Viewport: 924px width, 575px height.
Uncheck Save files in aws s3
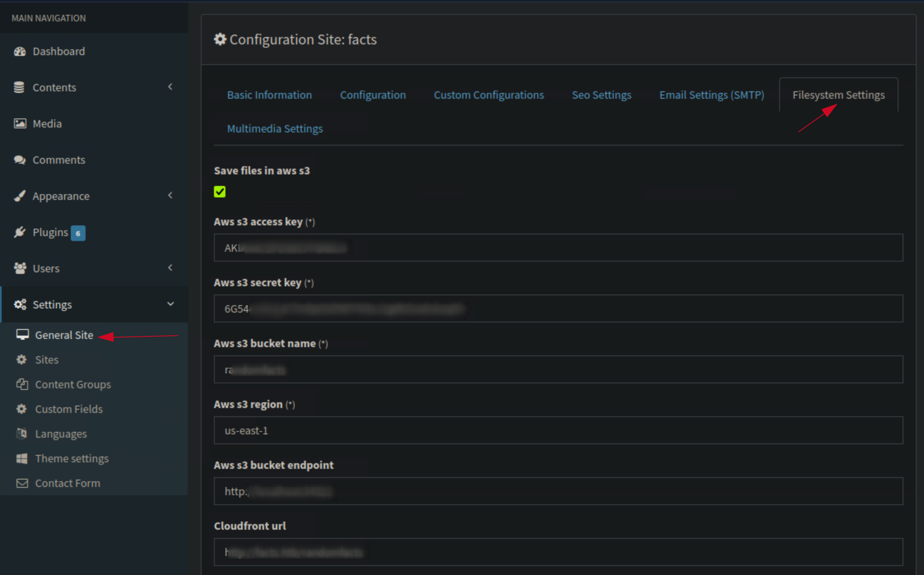[220, 192]
